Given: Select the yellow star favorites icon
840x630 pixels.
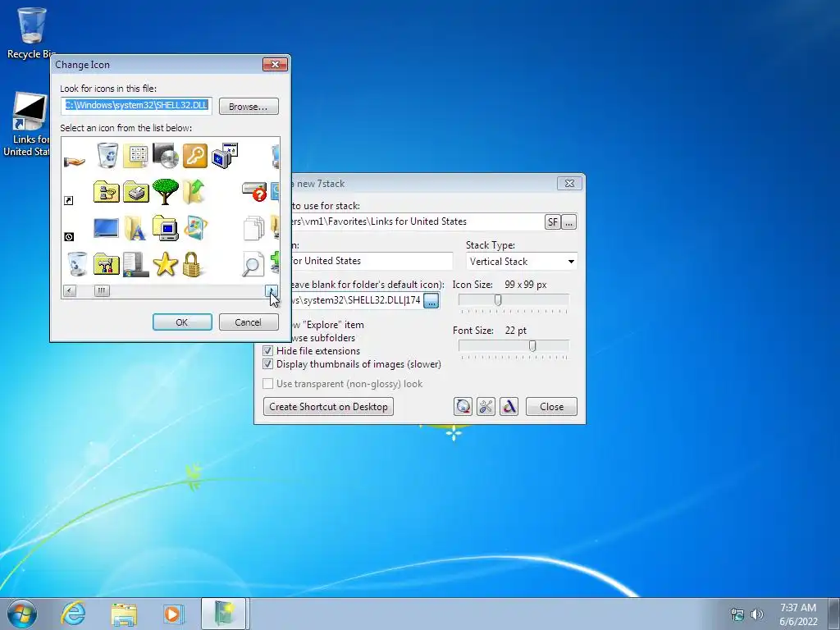Looking at the screenshot, I should [x=166, y=265].
